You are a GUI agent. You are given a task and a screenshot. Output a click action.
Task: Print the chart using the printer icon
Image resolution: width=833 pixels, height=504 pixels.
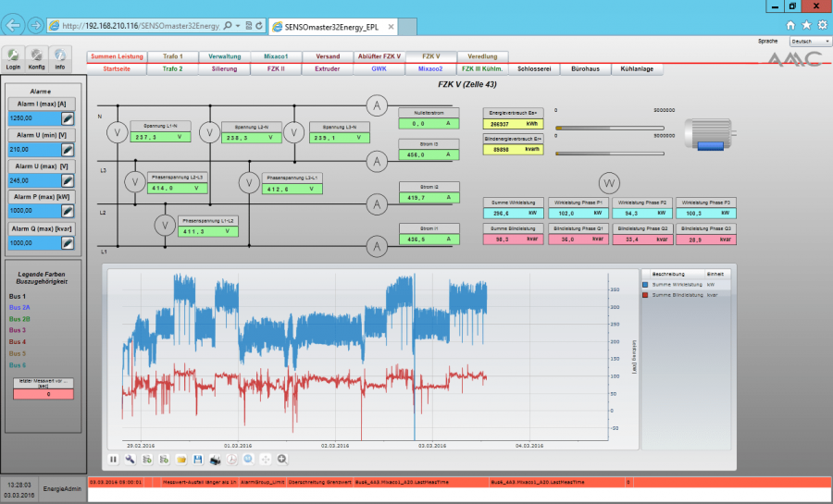point(215,459)
